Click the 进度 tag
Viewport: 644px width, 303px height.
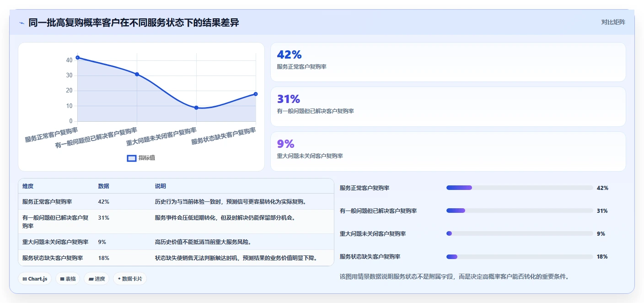(97, 279)
